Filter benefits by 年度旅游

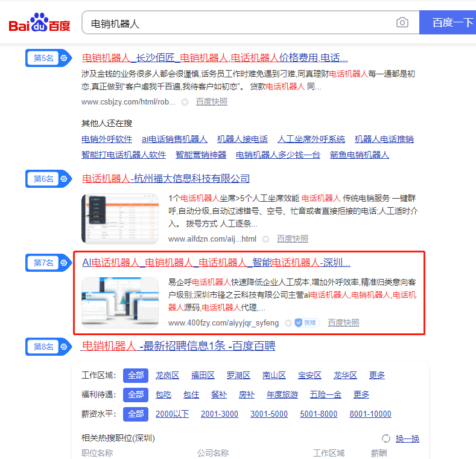(x=282, y=395)
